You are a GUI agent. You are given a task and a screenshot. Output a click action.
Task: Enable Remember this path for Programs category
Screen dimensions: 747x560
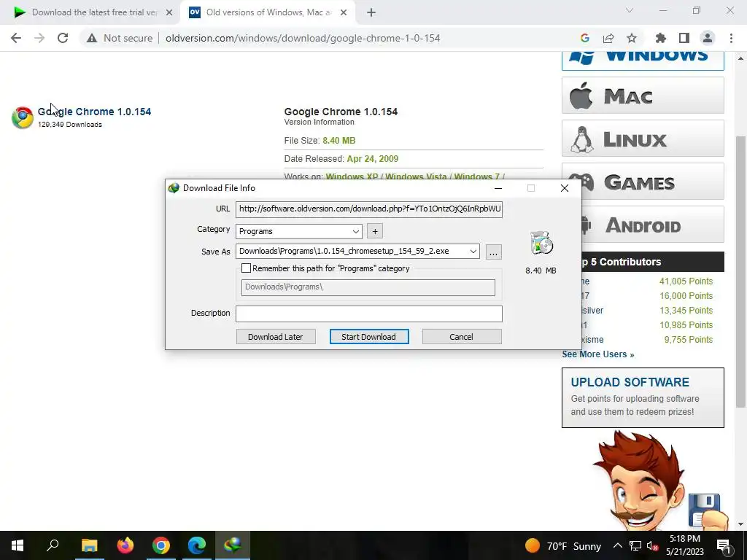click(246, 268)
